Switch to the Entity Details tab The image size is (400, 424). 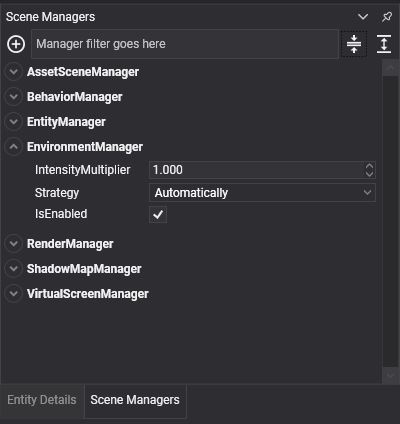pos(42,400)
